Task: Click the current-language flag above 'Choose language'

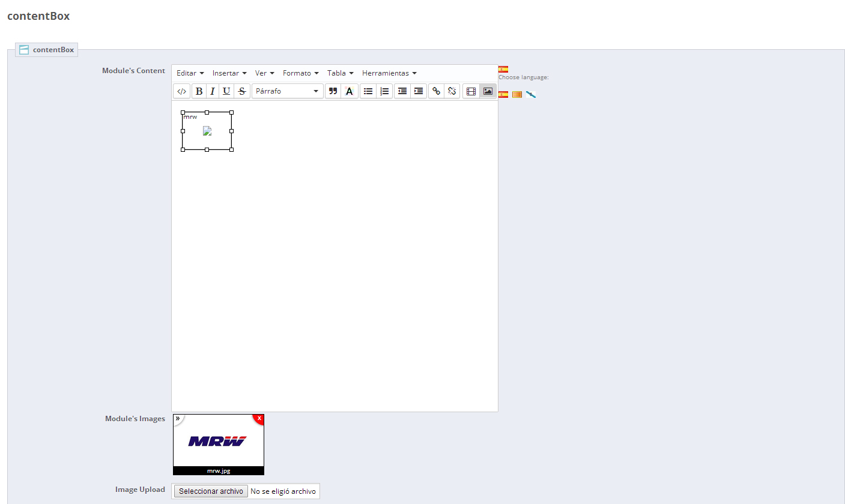Action: coord(503,70)
